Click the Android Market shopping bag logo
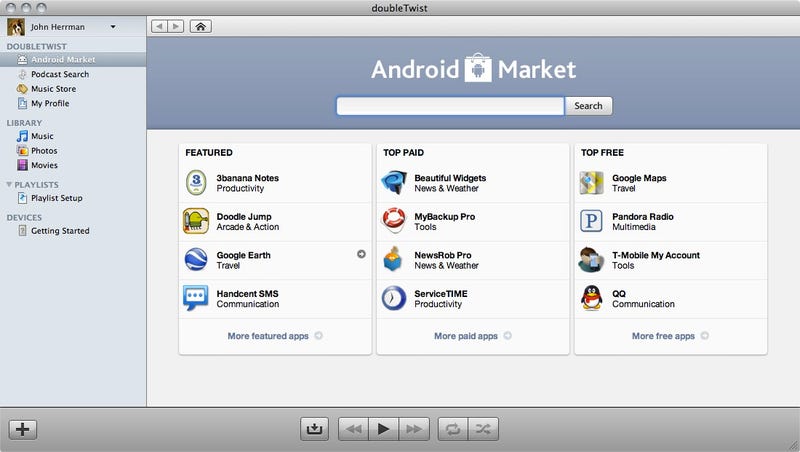800x452 pixels. click(478, 68)
